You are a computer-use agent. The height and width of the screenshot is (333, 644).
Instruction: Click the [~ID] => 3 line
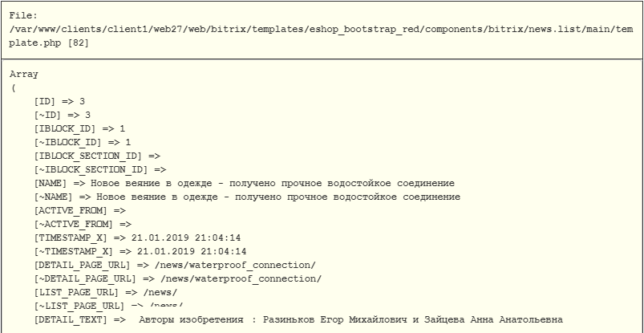(x=63, y=115)
